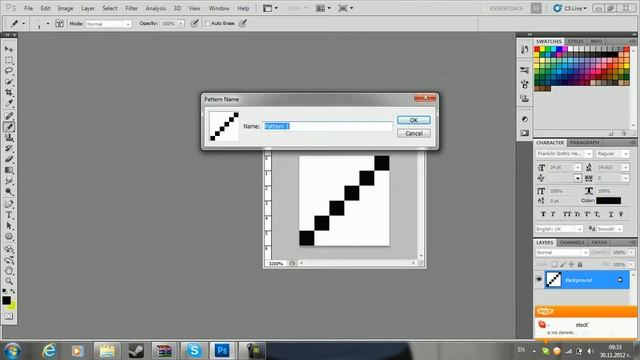Select the Rectangular Marquee tool
The height and width of the screenshot is (360, 640).
9,60
